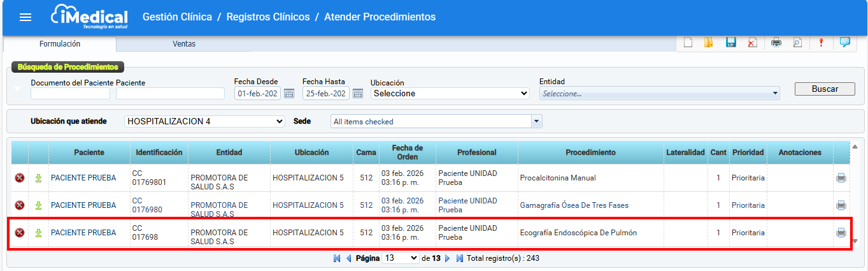The image size is (868, 271).
Task: Print the Gamagrafía Ósea De Tres Fases row
Action: (x=841, y=205)
